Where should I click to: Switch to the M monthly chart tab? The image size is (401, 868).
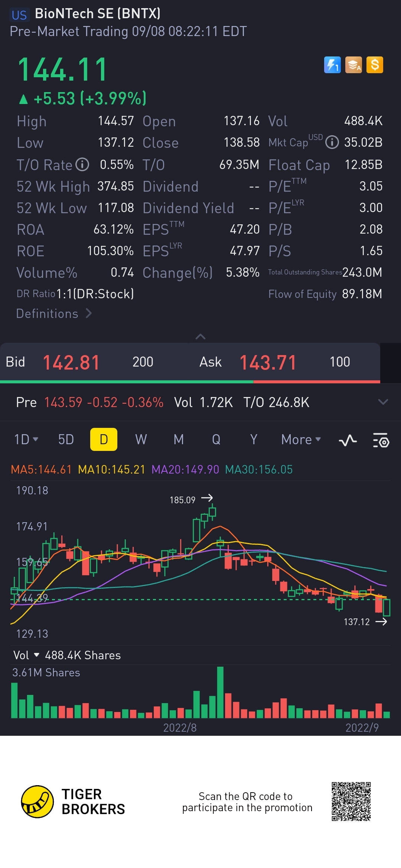pyautogui.click(x=179, y=439)
